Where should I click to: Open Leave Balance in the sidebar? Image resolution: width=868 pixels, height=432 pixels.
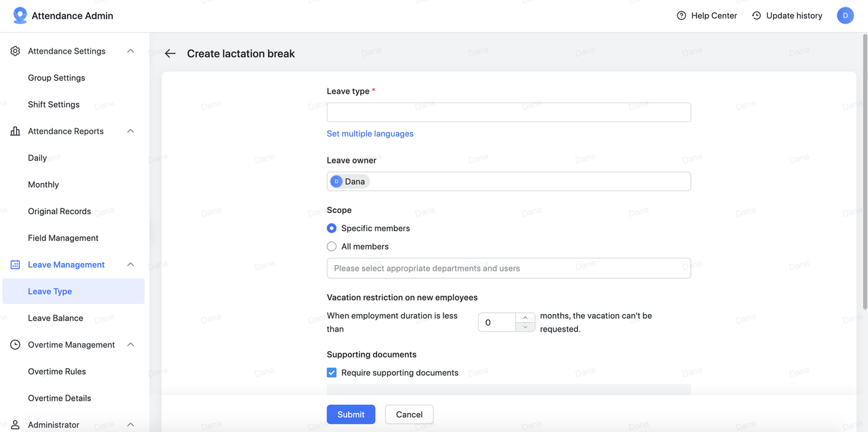point(56,318)
